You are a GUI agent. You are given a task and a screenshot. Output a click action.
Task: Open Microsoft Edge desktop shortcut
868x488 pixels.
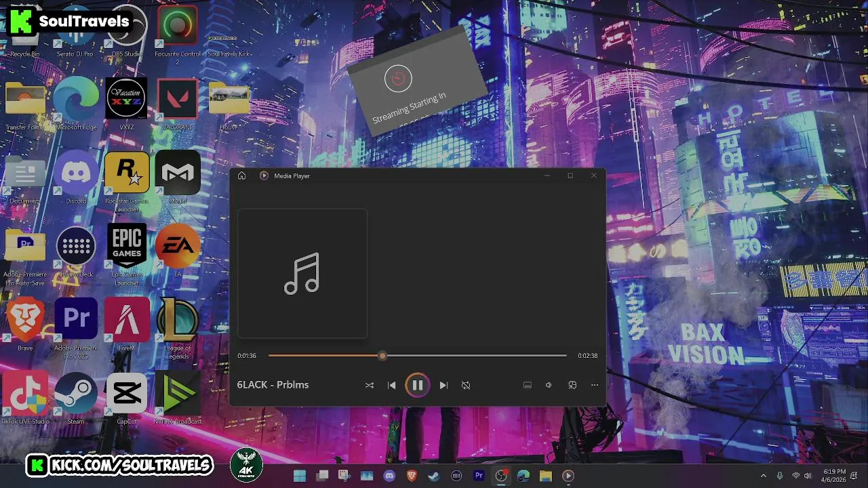76,104
